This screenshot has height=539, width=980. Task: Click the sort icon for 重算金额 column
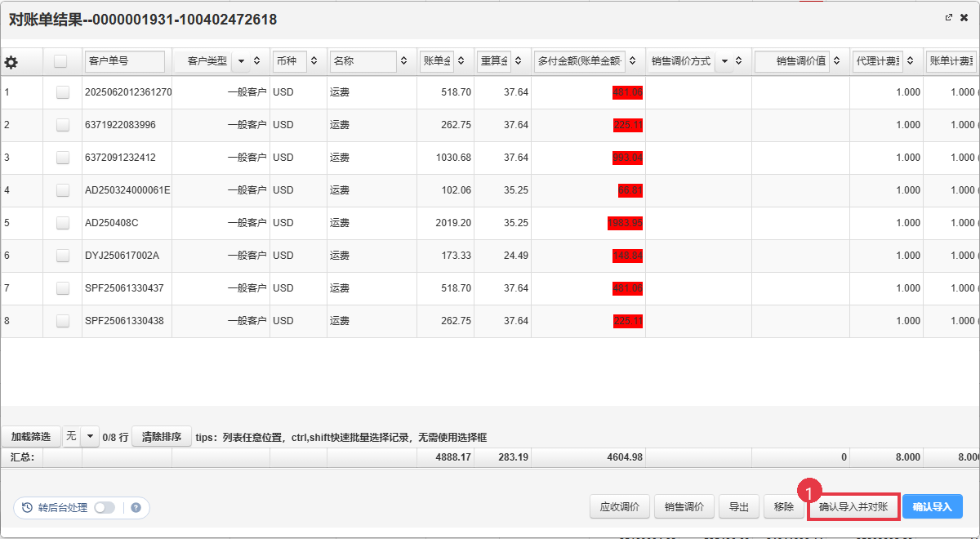(x=518, y=60)
